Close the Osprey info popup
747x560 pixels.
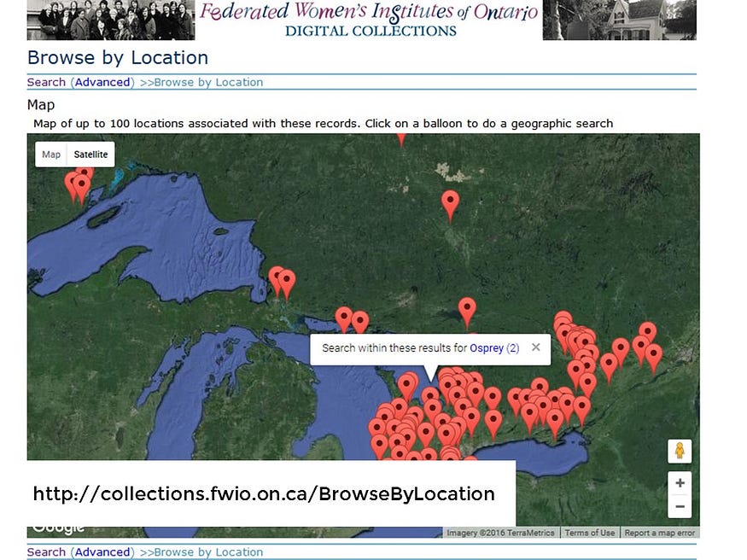pyautogui.click(x=536, y=347)
